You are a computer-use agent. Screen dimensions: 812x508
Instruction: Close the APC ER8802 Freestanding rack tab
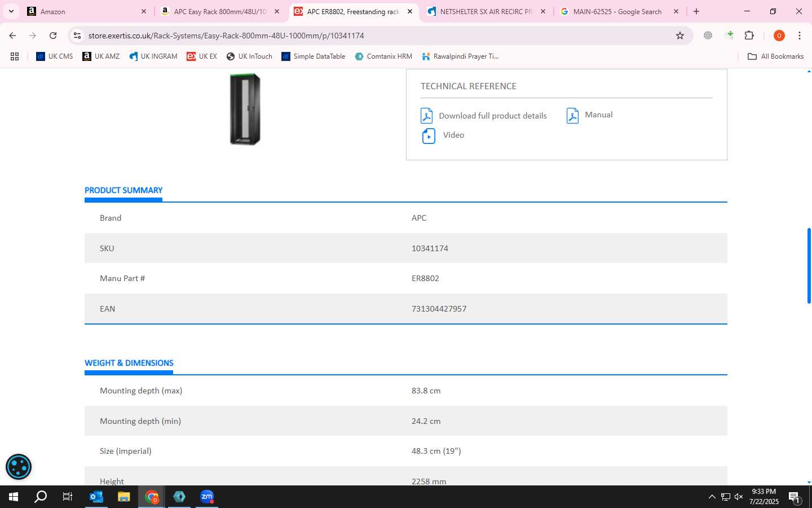(x=410, y=11)
